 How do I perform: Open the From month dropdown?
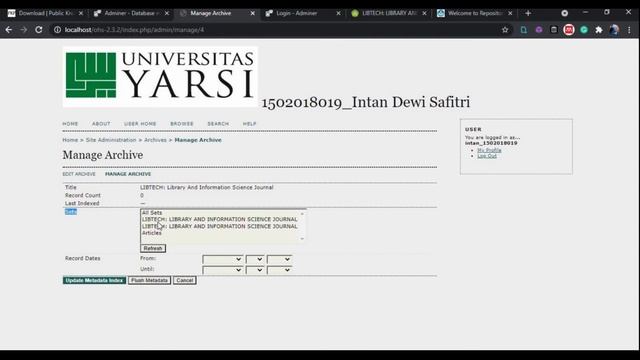(223, 259)
